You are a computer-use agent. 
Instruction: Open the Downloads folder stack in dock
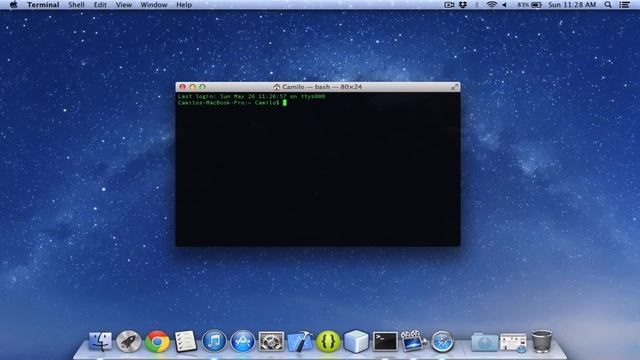(x=484, y=342)
